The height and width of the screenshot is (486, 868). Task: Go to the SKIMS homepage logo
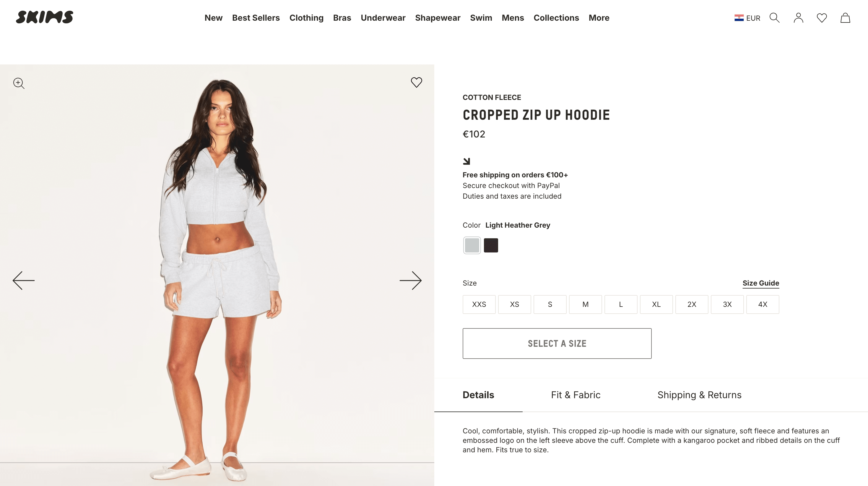click(45, 17)
